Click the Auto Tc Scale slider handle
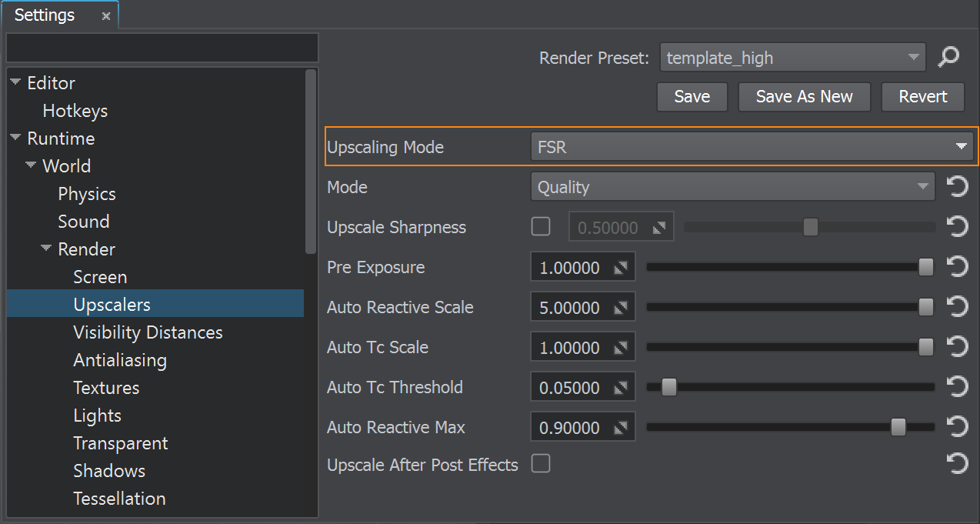 click(926, 347)
